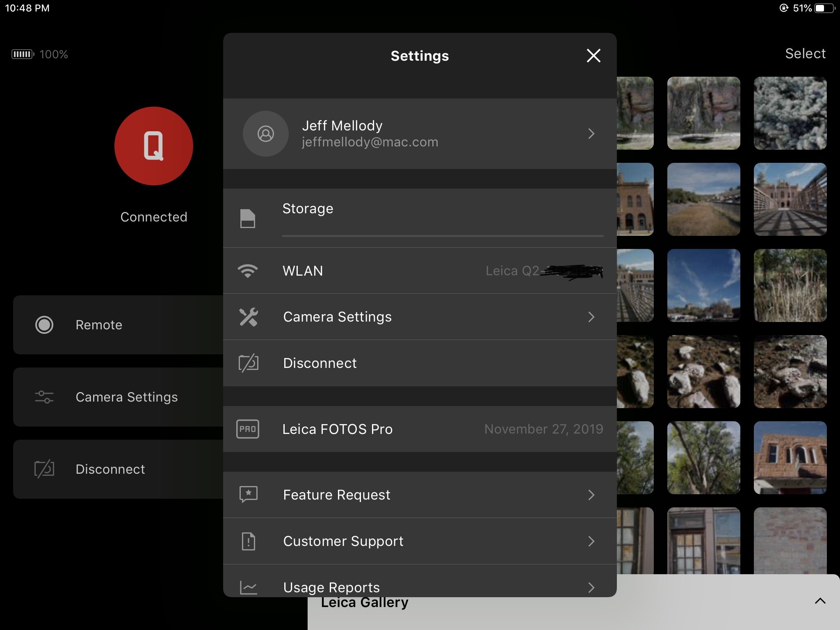Open Usage Reports chevron
The width and height of the screenshot is (840, 630).
pyautogui.click(x=591, y=588)
